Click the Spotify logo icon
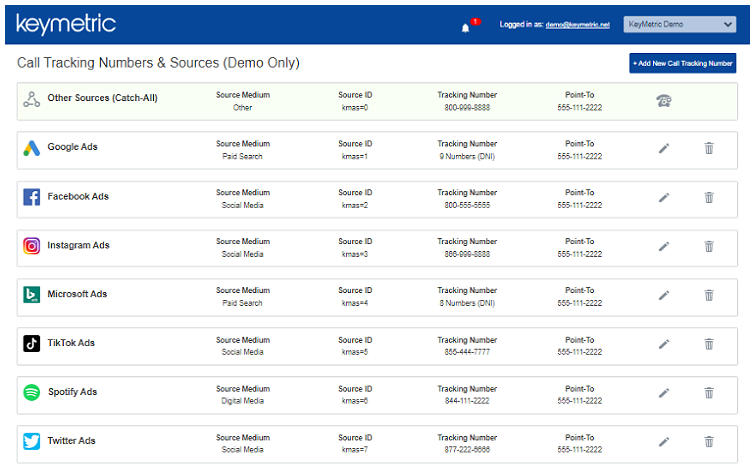 click(x=32, y=392)
